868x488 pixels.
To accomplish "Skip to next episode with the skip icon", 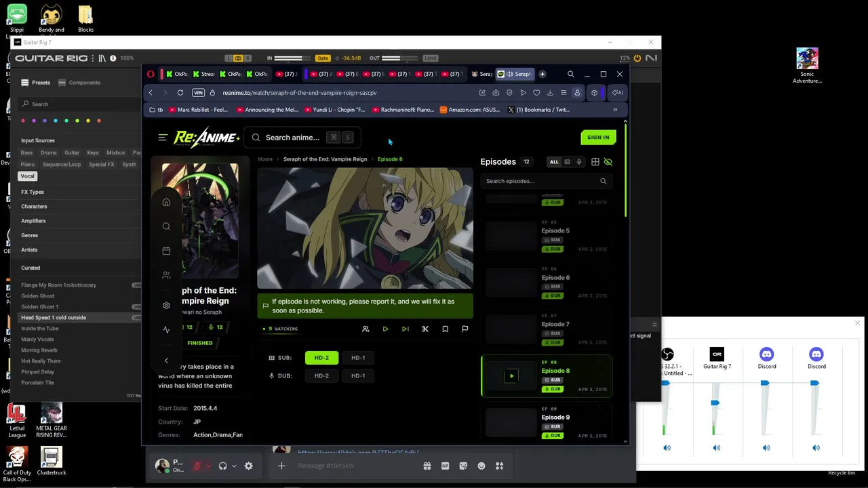I will click(x=405, y=329).
